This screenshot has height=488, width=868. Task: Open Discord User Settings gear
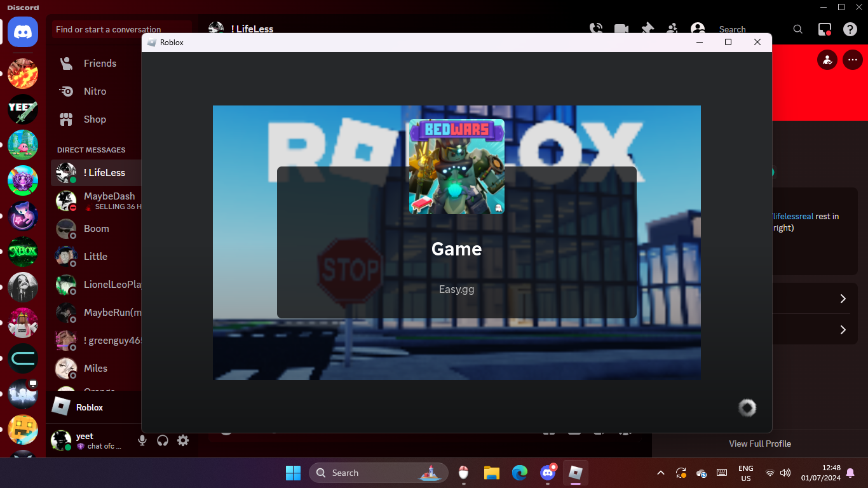[x=183, y=440]
